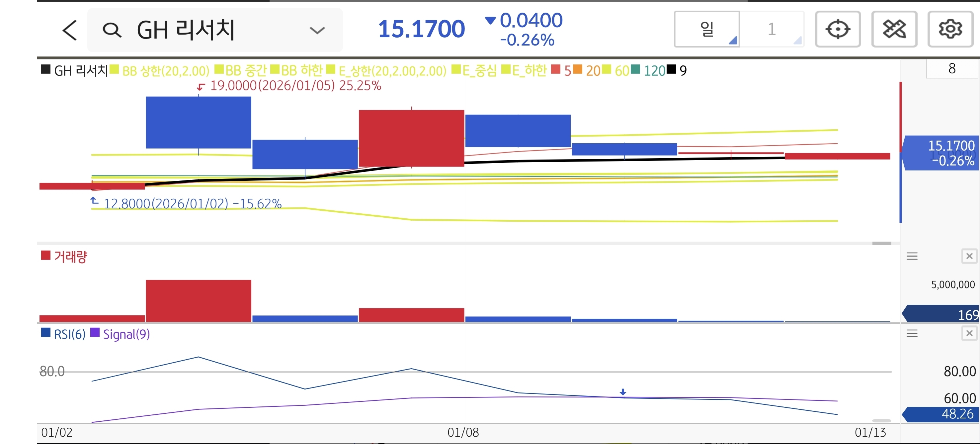The width and height of the screenshot is (980, 444).
Task: Open the 일 period dropdown
Action: [707, 29]
